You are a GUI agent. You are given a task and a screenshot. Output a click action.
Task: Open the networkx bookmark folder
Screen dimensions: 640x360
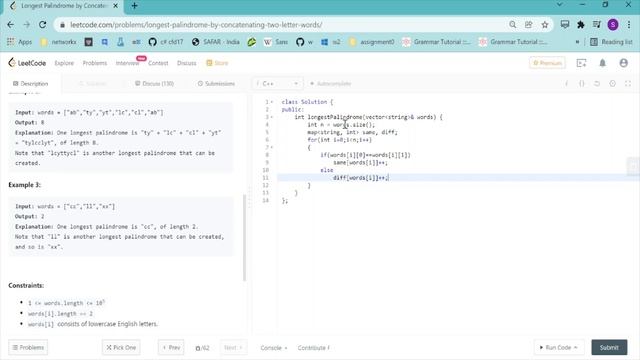[58, 42]
